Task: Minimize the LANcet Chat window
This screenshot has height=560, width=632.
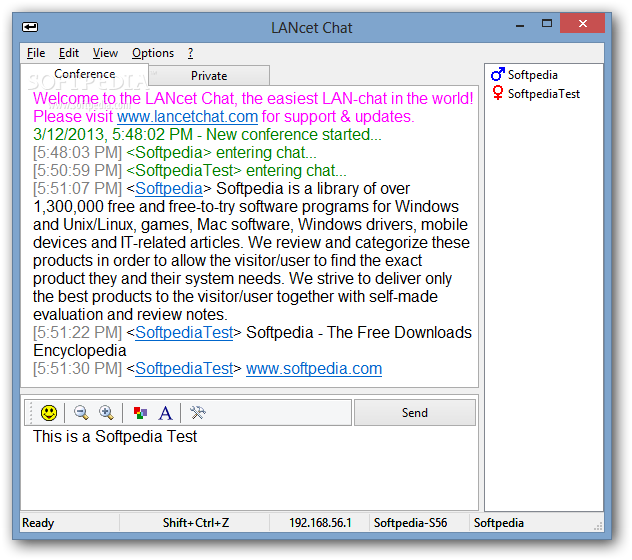Action: click(x=520, y=24)
